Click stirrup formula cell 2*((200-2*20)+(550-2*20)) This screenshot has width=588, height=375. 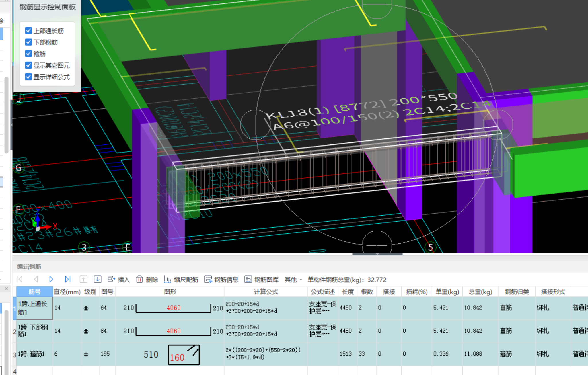click(x=266, y=354)
